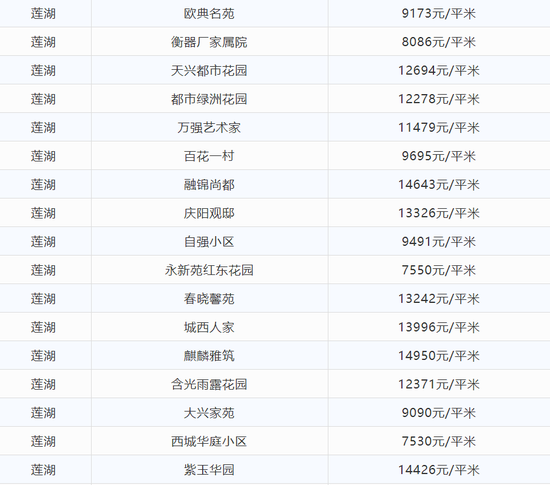Select the 7530元/平米 price
This screenshot has width=550, height=485.
tap(439, 442)
